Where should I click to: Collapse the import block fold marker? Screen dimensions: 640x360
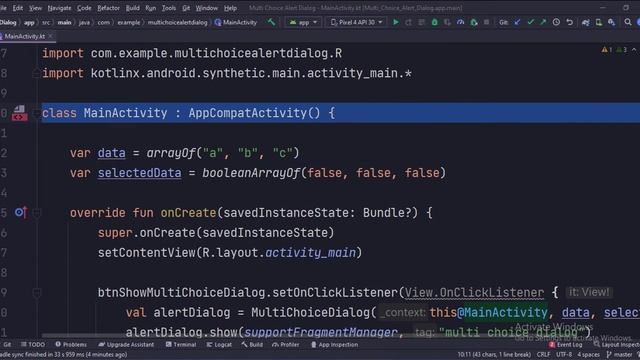tap(36, 73)
